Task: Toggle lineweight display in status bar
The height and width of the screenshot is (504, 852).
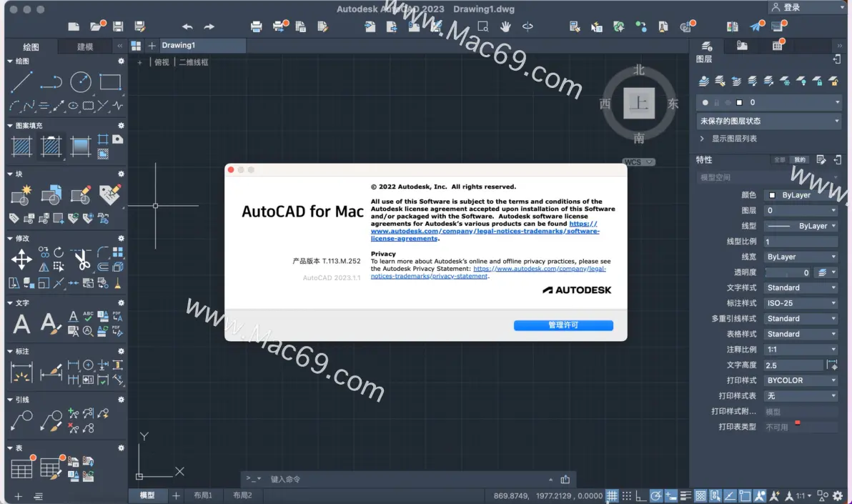Action: coord(685,495)
